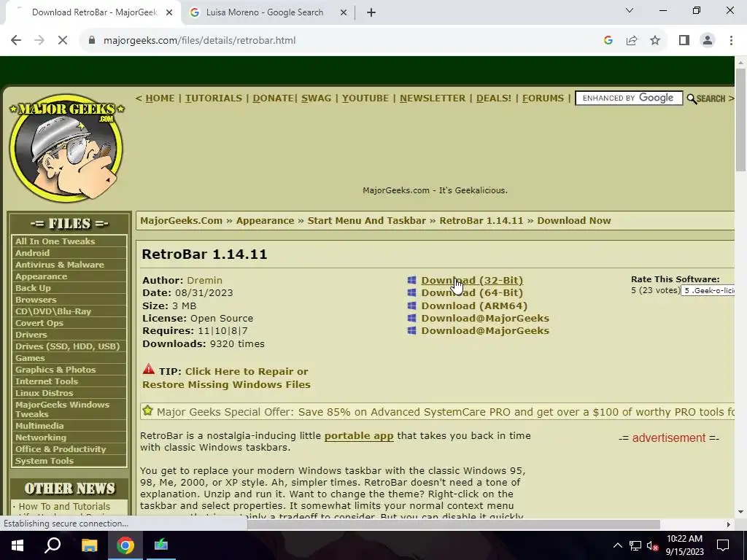Click Start Menu And Taskbar breadcrumb
The image size is (747, 560).
pyautogui.click(x=367, y=220)
